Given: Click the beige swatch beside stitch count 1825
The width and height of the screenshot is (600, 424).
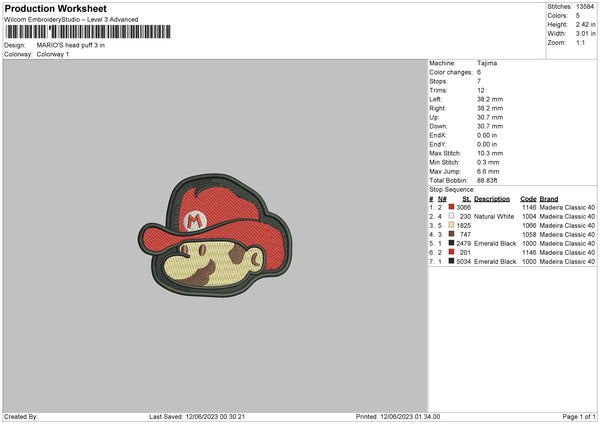Looking at the screenshot, I should (452, 225).
